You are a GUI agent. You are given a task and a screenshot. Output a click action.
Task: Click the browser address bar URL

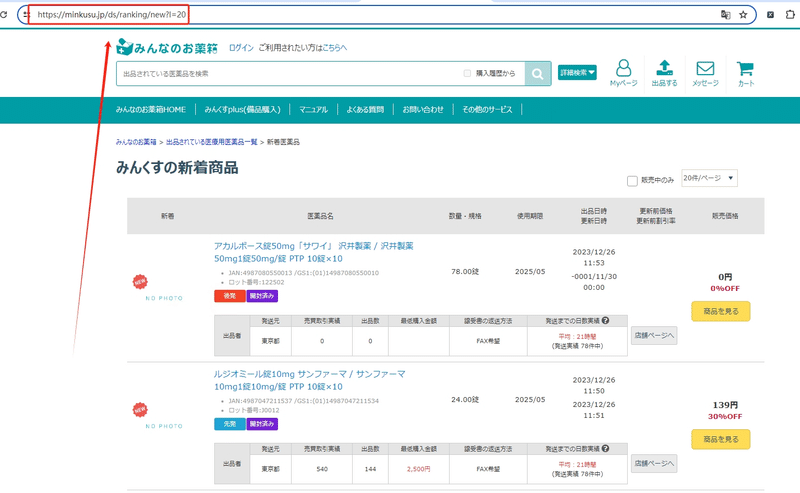112,15
